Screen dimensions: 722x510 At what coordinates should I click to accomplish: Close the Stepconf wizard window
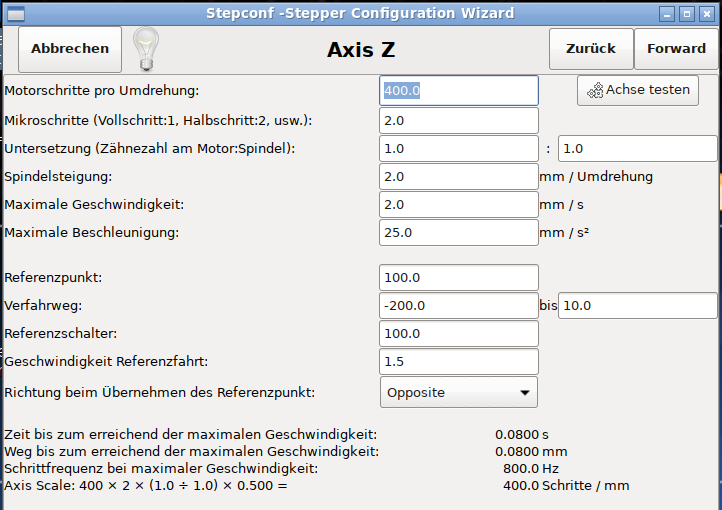coord(707,14)
